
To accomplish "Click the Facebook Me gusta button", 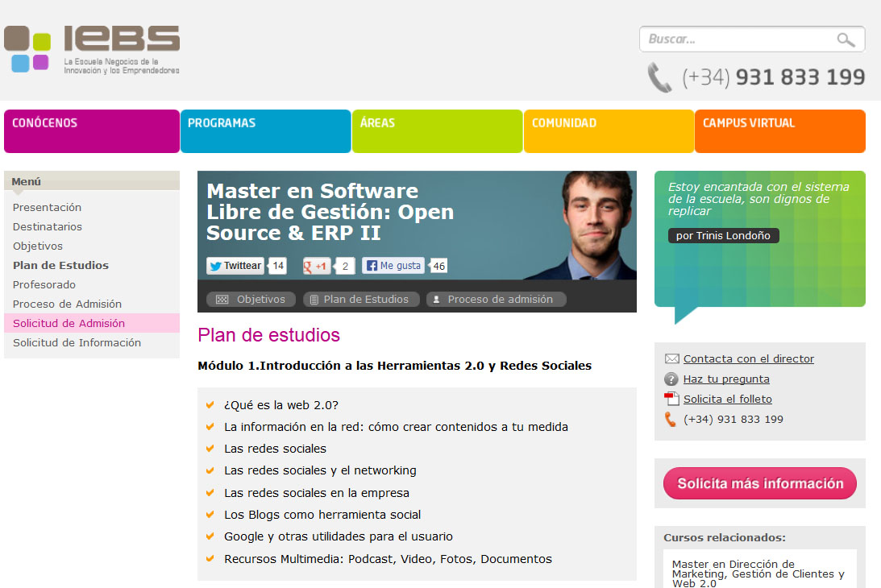I will coord(393,266).
